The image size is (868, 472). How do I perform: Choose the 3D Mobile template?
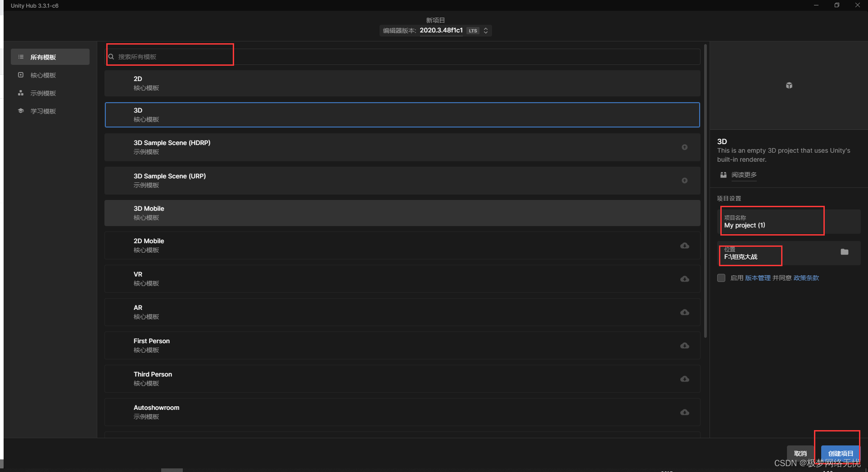pyautogui.click(x=402, y=213)
